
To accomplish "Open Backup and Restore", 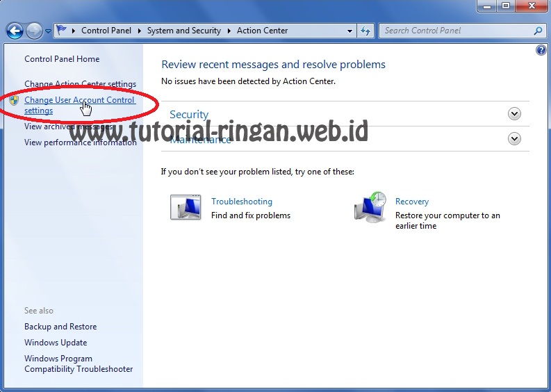I will point(60,327).
